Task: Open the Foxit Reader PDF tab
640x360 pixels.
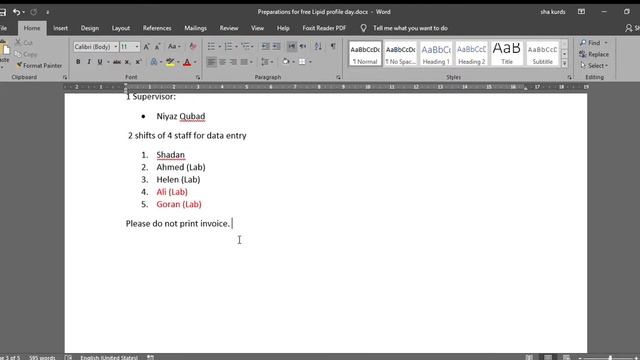Action: pos(324,28)
